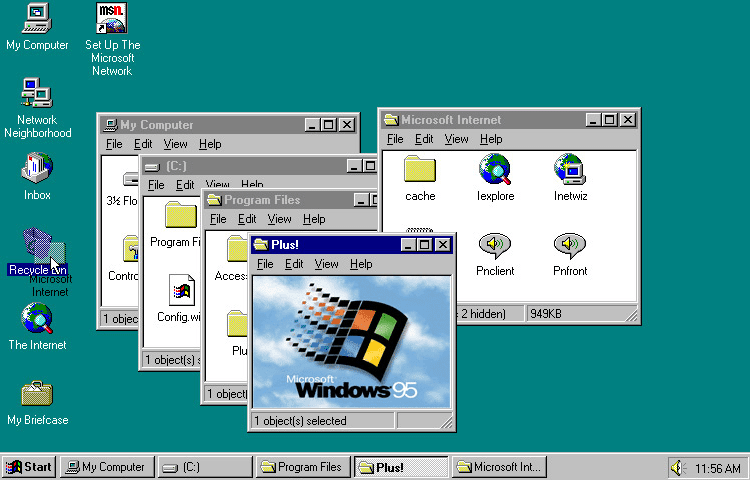
Task: Switch to Program Files taskbar button
Action: coord(303,467)
